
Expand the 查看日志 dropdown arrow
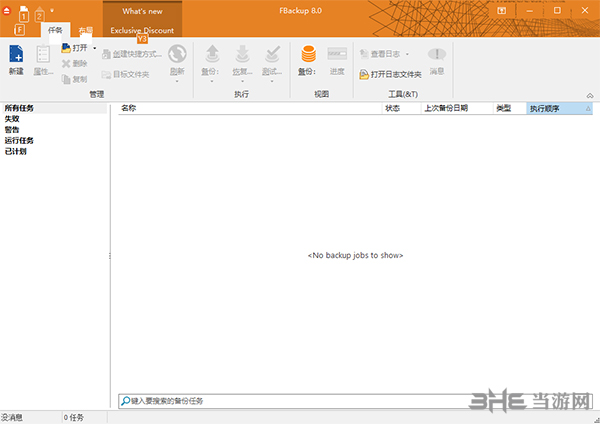[x=407, y=54]
